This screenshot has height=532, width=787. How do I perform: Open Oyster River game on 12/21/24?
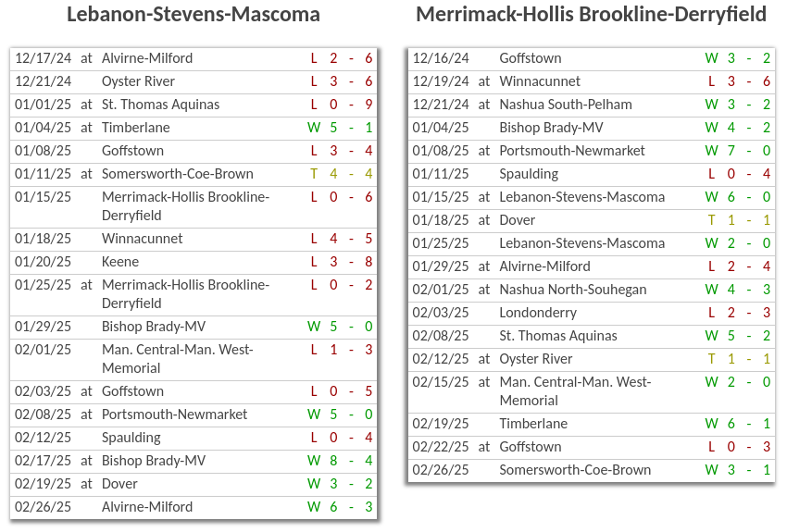[138, 81]
